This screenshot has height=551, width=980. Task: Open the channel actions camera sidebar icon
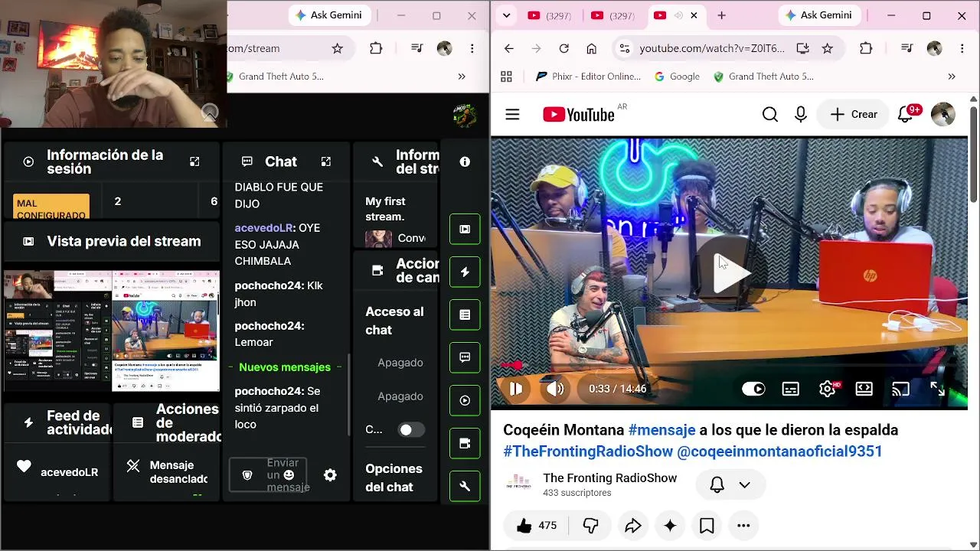(465, 443)
